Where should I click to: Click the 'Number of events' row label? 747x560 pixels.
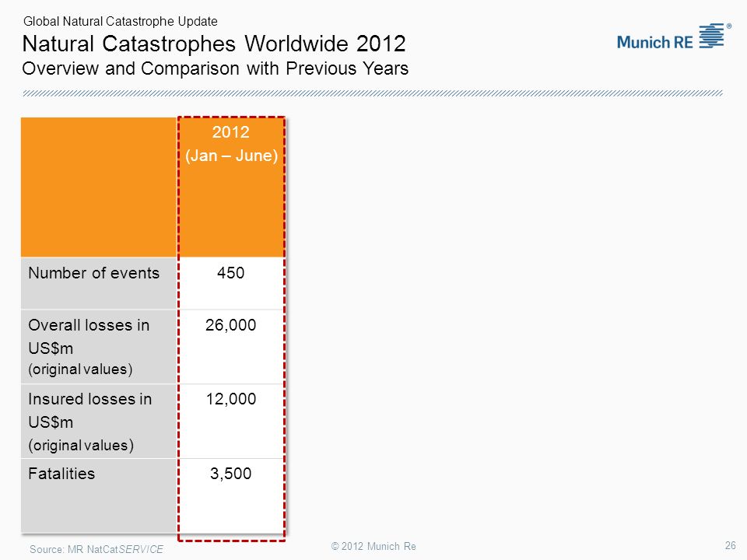pyautogui.click(x=94, y=273)
